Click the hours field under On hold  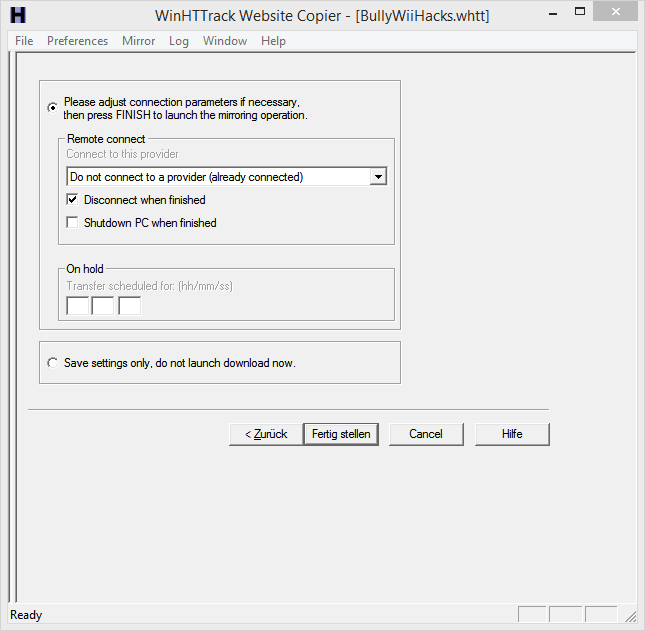click(x=78, y=306)
